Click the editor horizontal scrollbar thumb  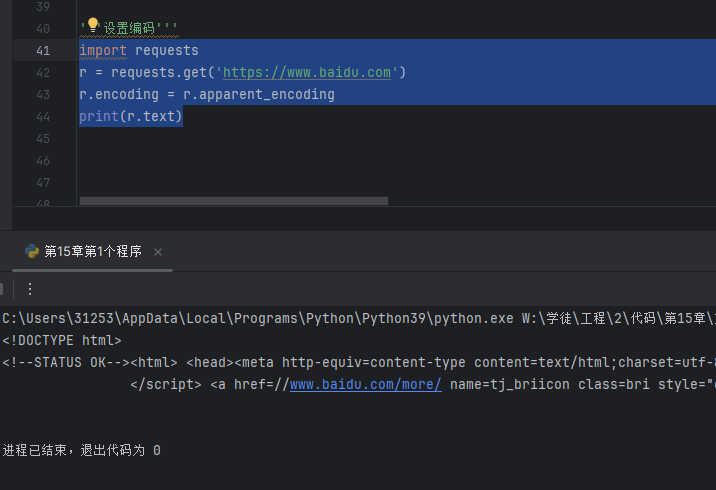[234, 201]
